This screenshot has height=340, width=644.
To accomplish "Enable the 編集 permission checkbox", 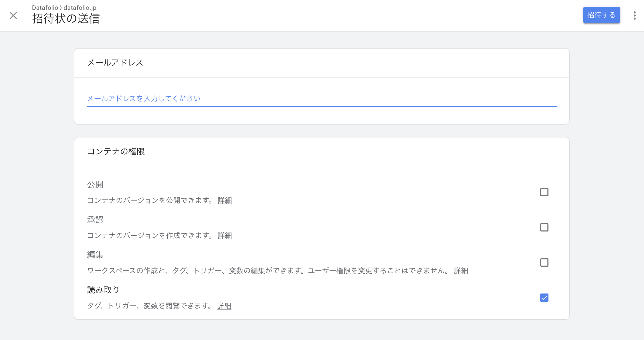I will pos(544,262).
